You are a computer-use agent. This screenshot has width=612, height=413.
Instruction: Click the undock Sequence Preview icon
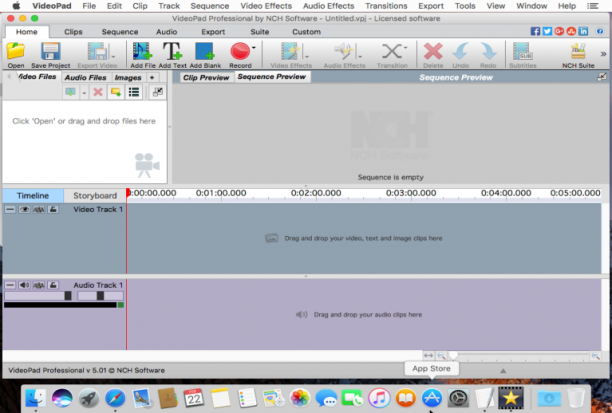pos(602,77)
